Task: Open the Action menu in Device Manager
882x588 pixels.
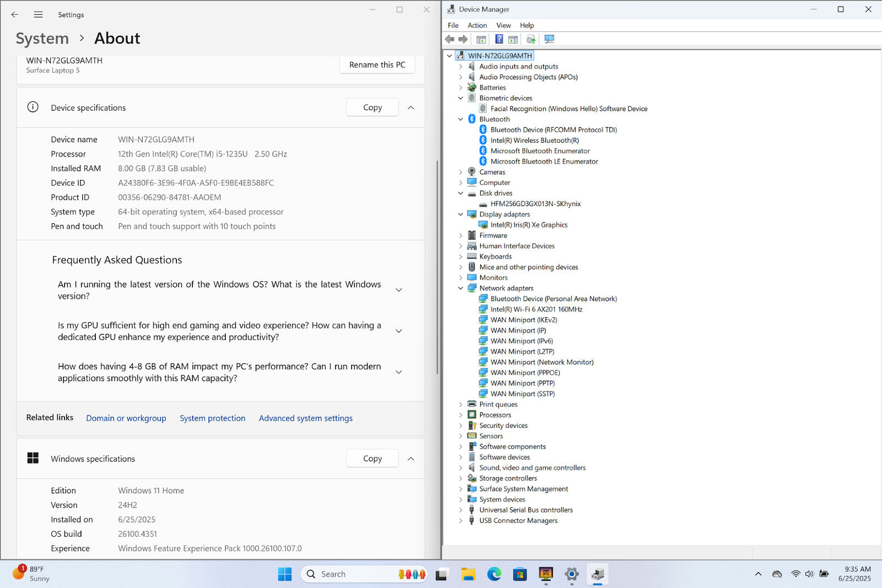Action: tap(477, 25)
